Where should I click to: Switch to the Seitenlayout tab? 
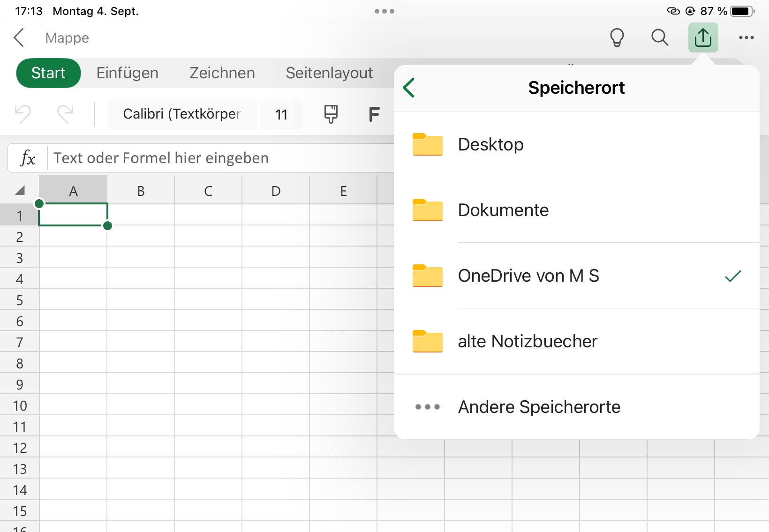329,73
